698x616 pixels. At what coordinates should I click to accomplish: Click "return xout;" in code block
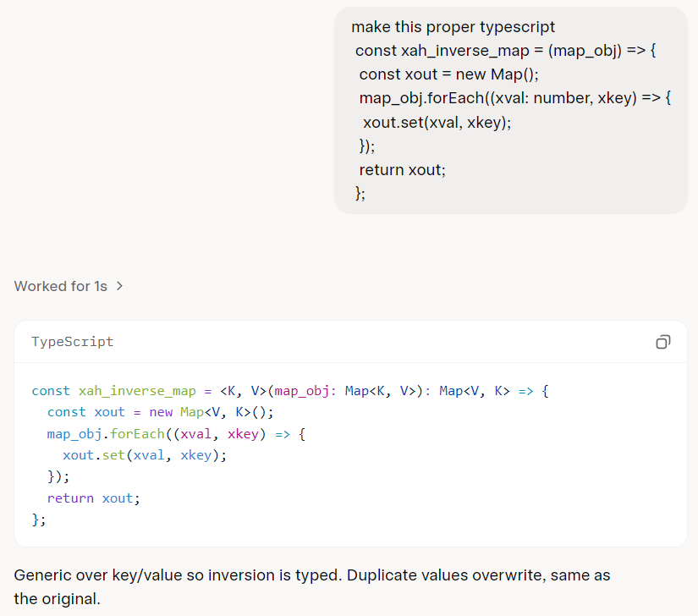click(x=93, y=498)
